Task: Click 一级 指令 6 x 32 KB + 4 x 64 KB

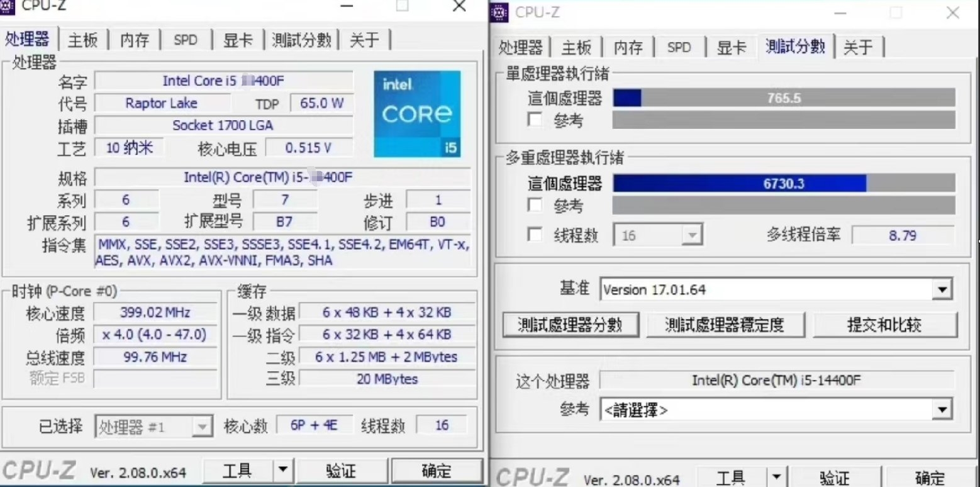Action: pyautogui.click(x=387, y=334)
